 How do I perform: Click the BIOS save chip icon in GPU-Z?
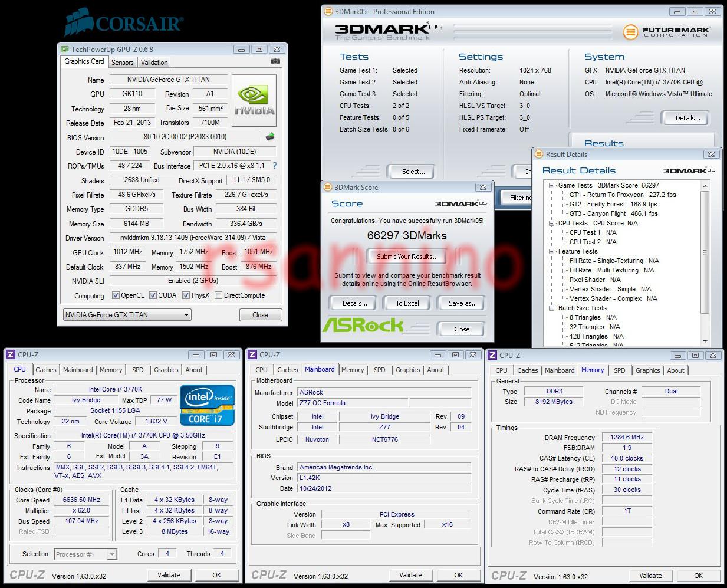click(x=270, y=137)
